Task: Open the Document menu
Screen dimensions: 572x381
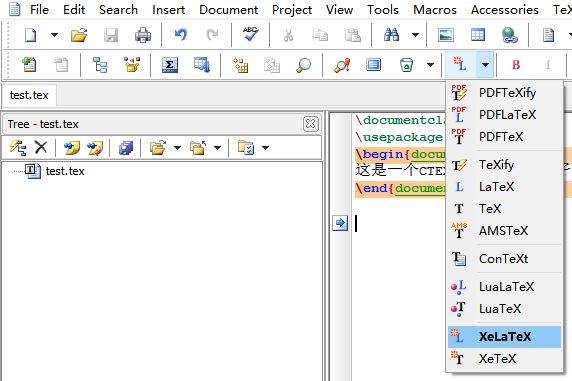Action: 229,9
